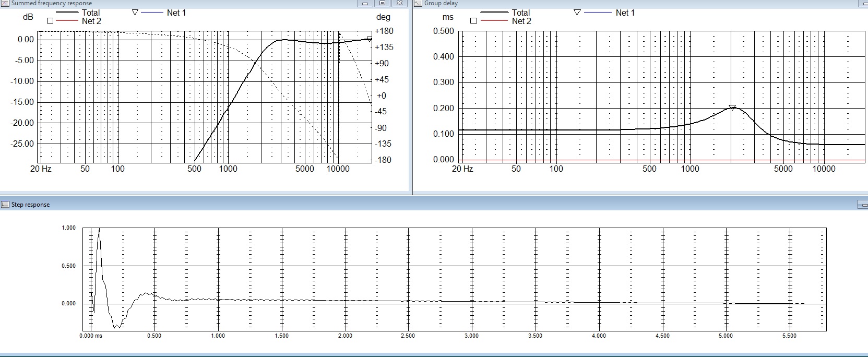Select Net 2 square marker in Group delay legend
The image size is (868, 357).
coord(473,21)
